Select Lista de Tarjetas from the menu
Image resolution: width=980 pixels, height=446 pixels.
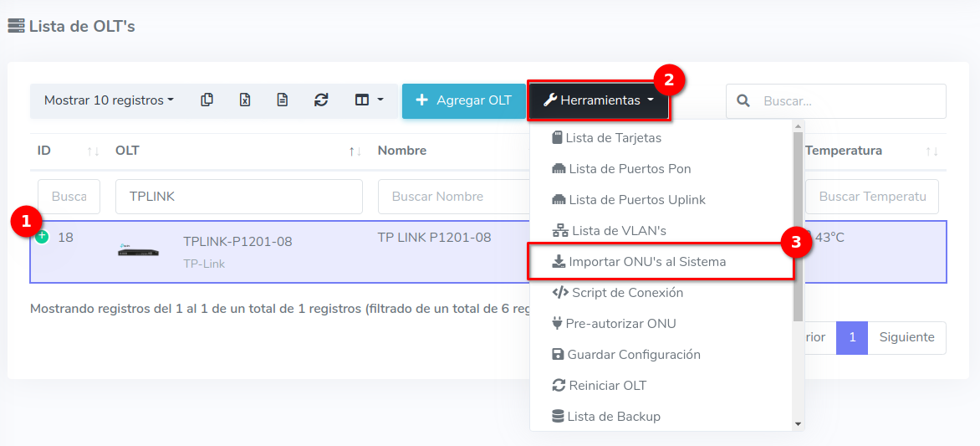pyautogui.click(x=614, y=138)
